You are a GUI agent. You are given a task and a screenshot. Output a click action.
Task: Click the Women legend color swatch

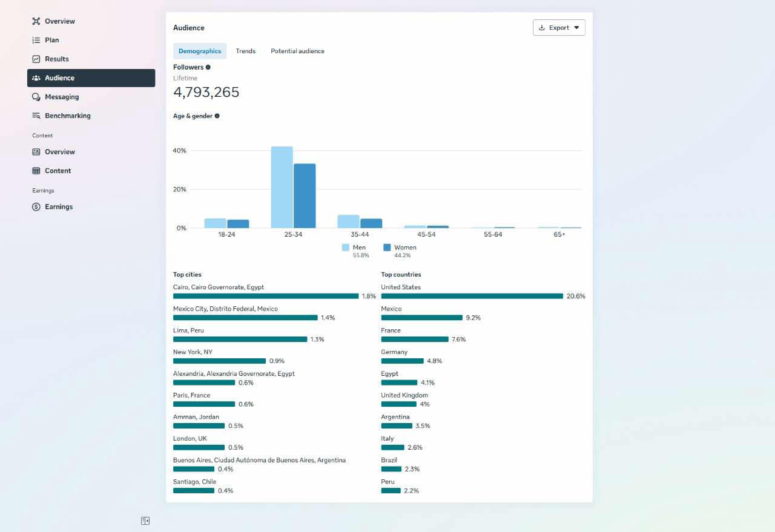[387, 248]
